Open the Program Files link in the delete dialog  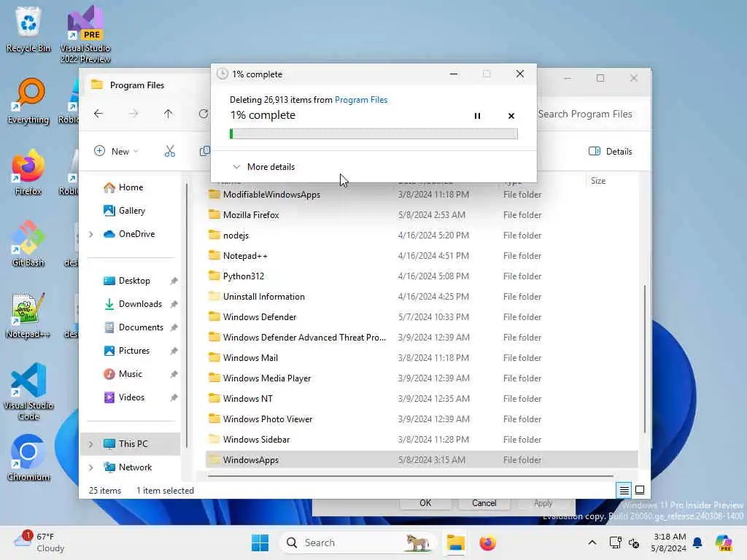pos(360,99)
